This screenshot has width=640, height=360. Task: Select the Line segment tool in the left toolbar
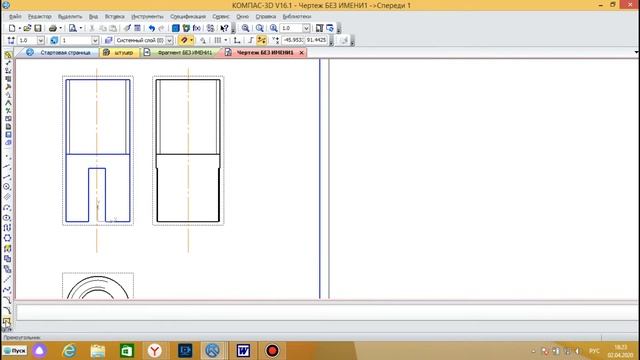[7, 177]
